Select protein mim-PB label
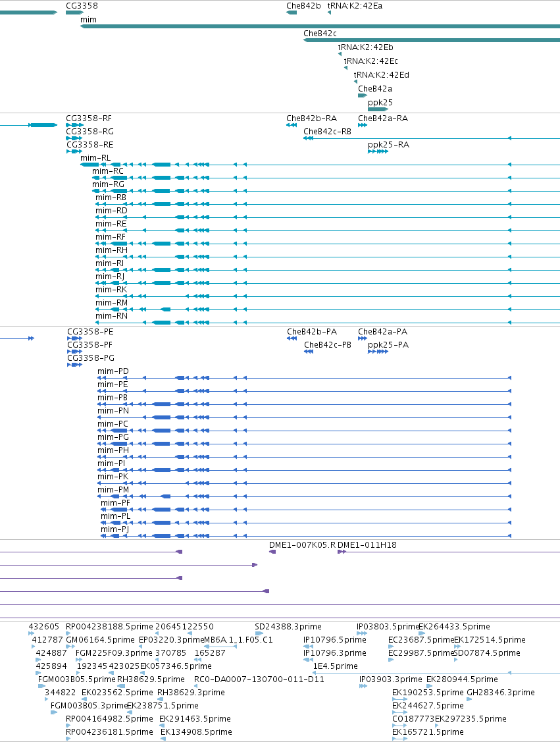 coord(113,398)
